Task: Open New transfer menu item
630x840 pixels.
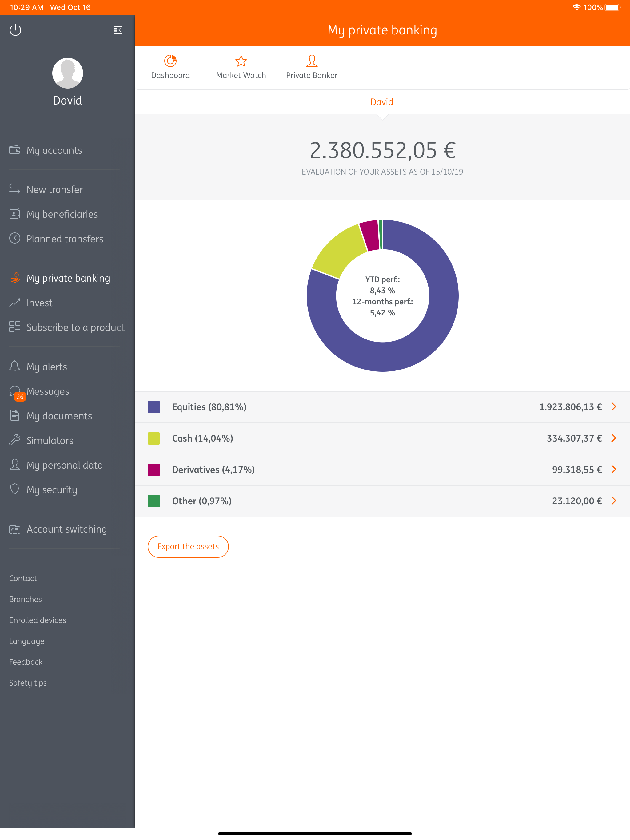Action: (x=54, y=189)
